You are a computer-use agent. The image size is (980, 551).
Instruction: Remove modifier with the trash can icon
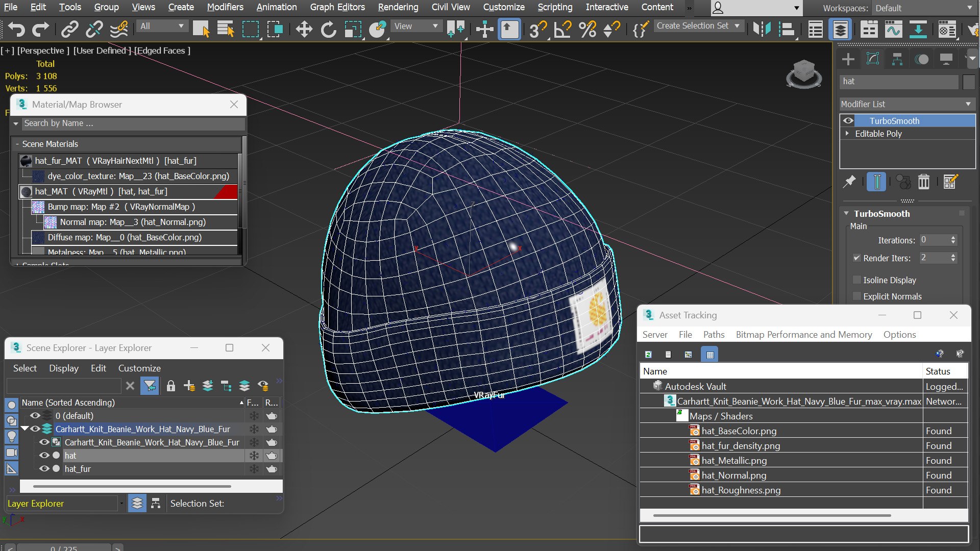[x=924, y=182]
